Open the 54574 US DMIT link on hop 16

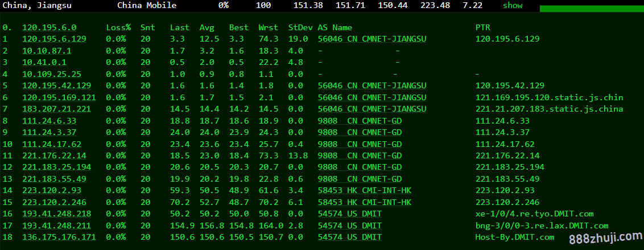[350, 214]
